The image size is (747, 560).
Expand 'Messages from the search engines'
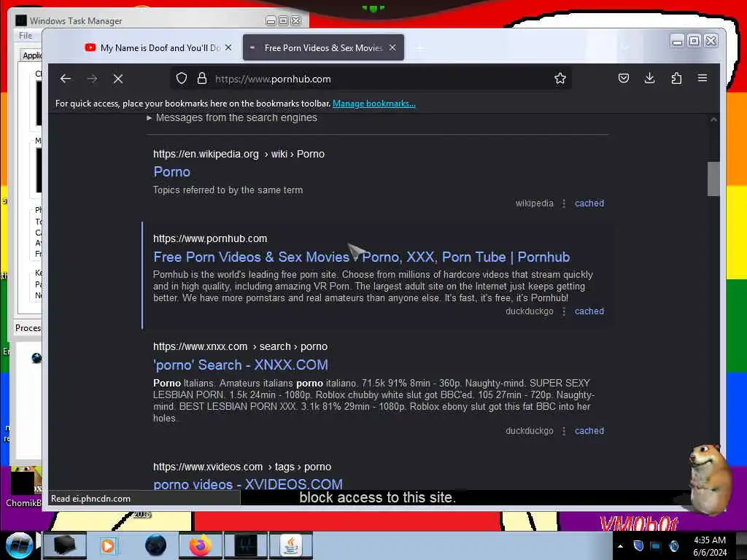[231, 117]
